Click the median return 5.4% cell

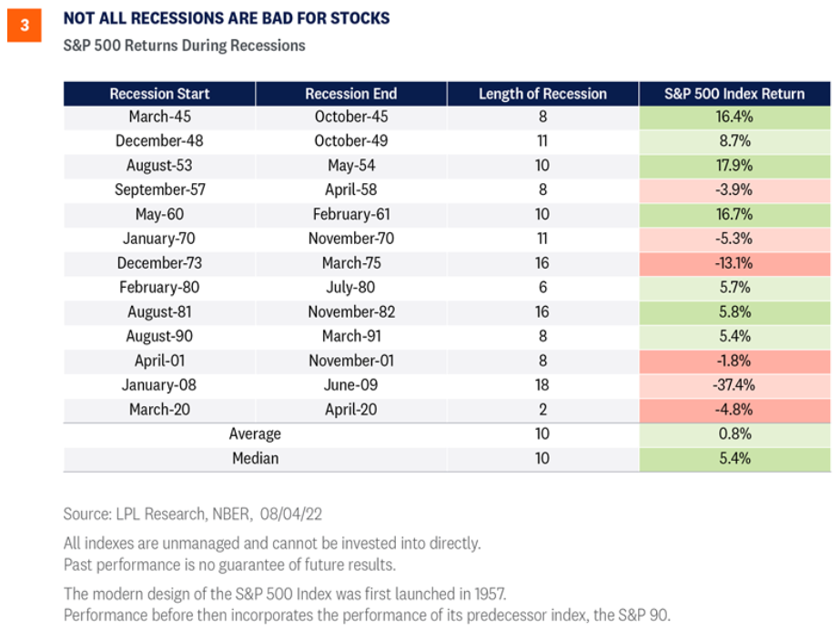click(x=735, y=458)
